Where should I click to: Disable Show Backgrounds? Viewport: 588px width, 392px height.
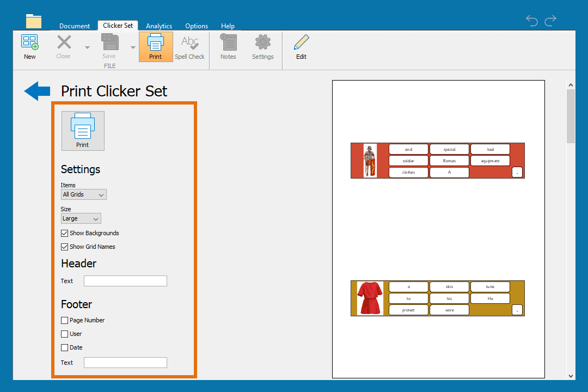(64, 233)
